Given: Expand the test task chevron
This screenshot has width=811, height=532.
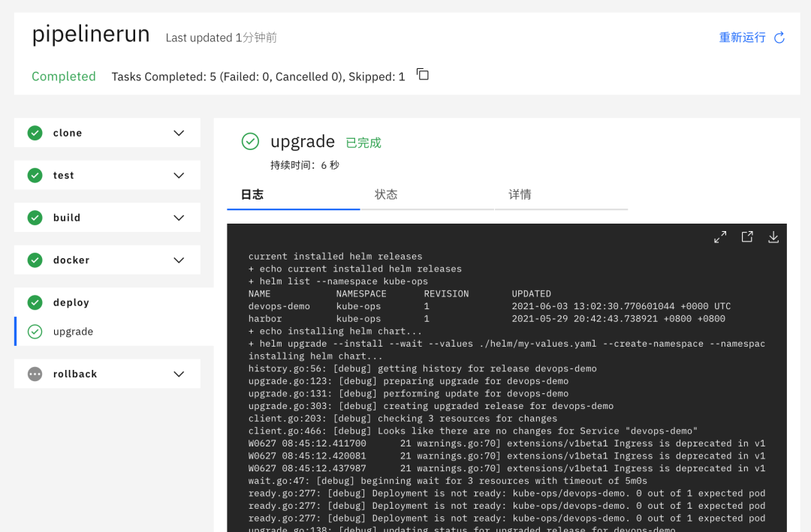Looking at the screenshot, I should [x=179, y=176].
